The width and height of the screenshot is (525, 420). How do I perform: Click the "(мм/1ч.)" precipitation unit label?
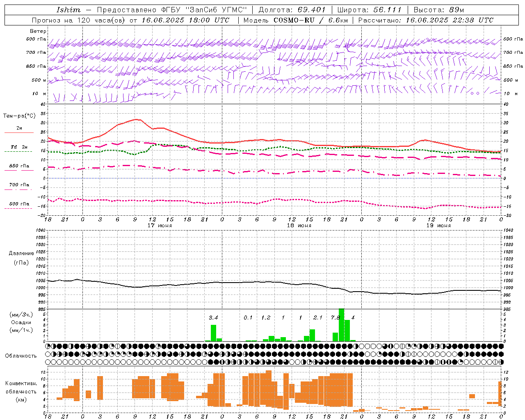tap(21, 330)
